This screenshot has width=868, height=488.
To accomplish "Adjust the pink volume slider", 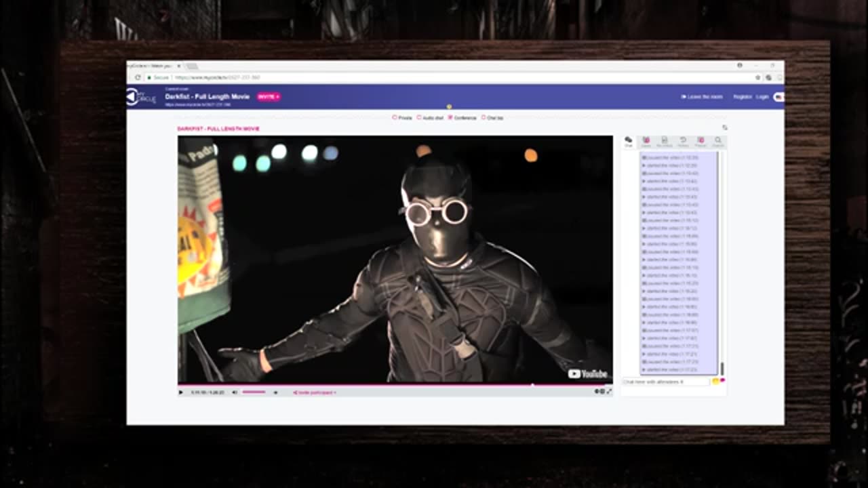I will pos(254,392).
